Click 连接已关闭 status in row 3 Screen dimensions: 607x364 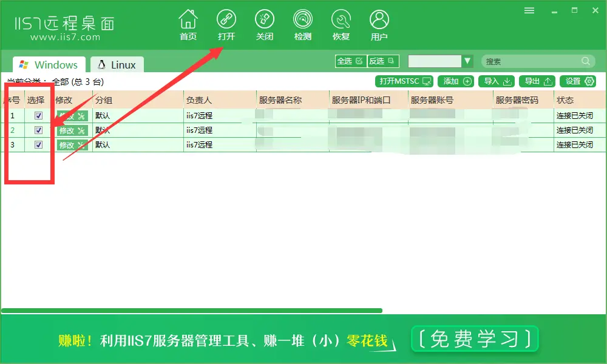(574, 144)
